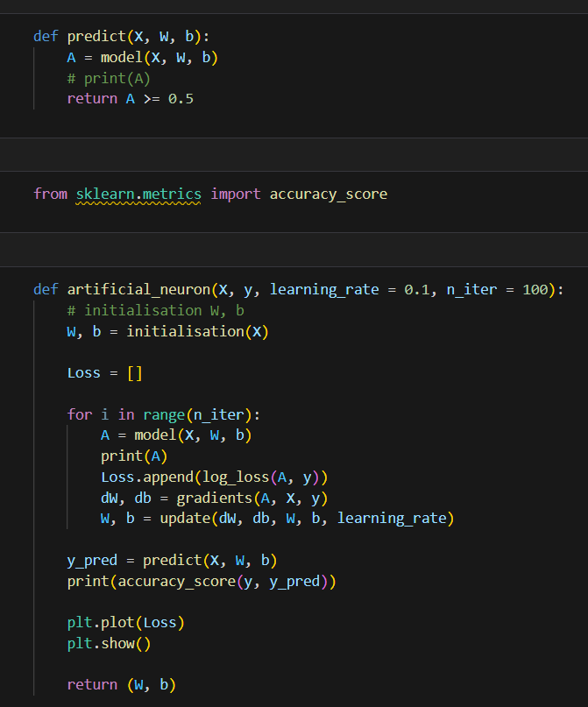The height and width of the screenshot is (707, 588).
Task: Click the 'print(accuracy_score(y, y_pred))' line
Action: (x=202, y=582)
